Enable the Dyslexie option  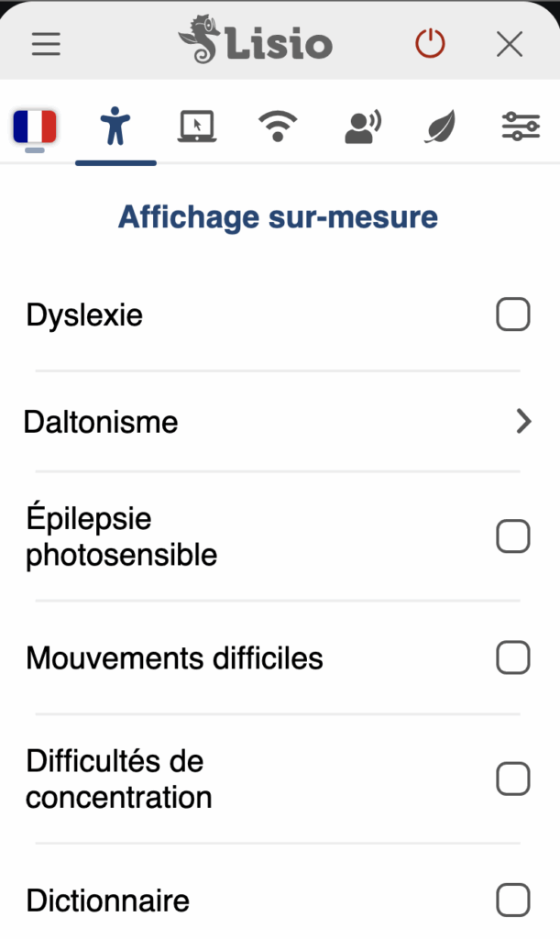click(x=512, y=315)
